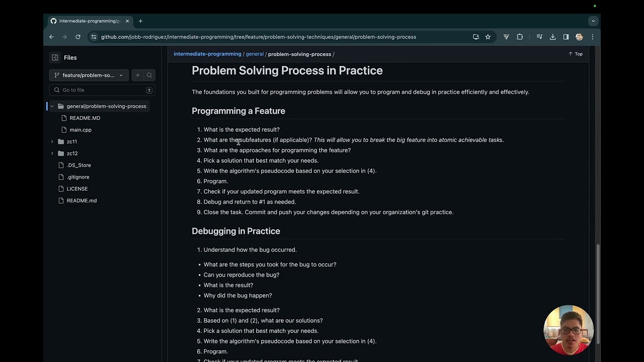Click the Debugging in Practice heading
The height and width of the screenshot is (362, 644).
(236, 231)
